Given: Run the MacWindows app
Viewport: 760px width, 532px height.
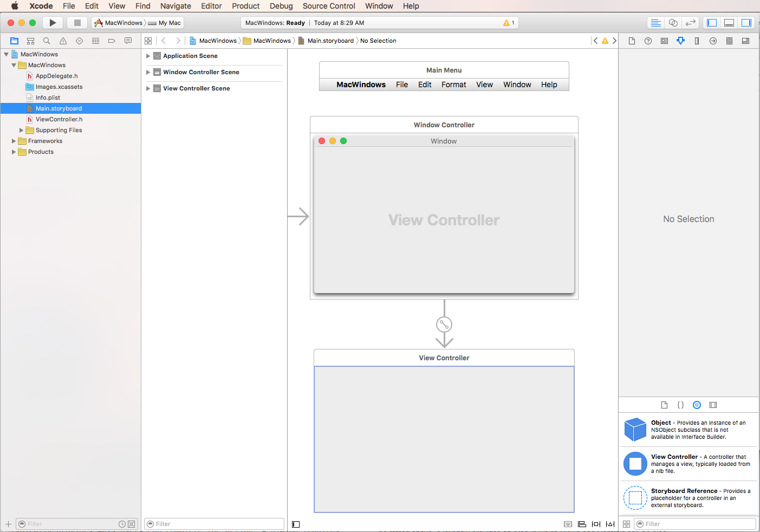Looking at the screenshot, I should [52, 22].
